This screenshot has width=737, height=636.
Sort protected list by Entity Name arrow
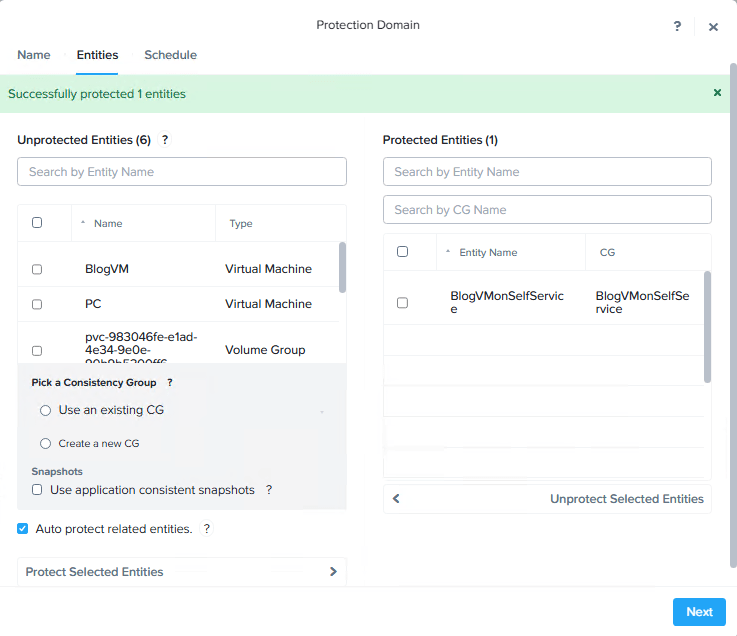coord(448,251)
